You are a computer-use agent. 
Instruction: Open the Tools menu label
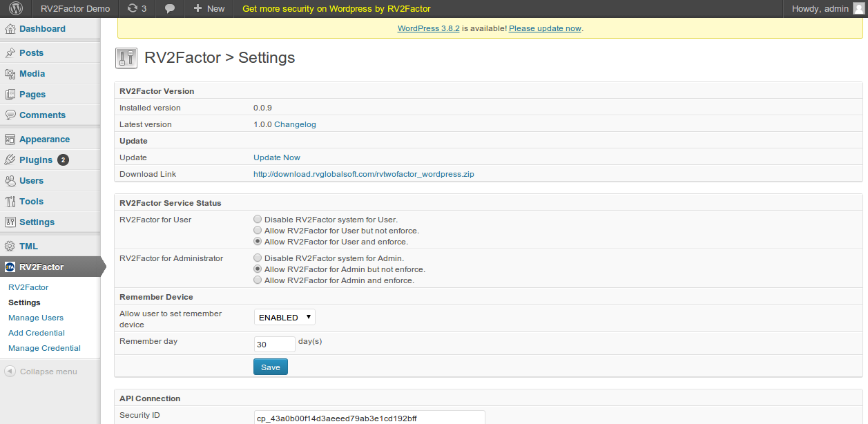click(31, 202)
